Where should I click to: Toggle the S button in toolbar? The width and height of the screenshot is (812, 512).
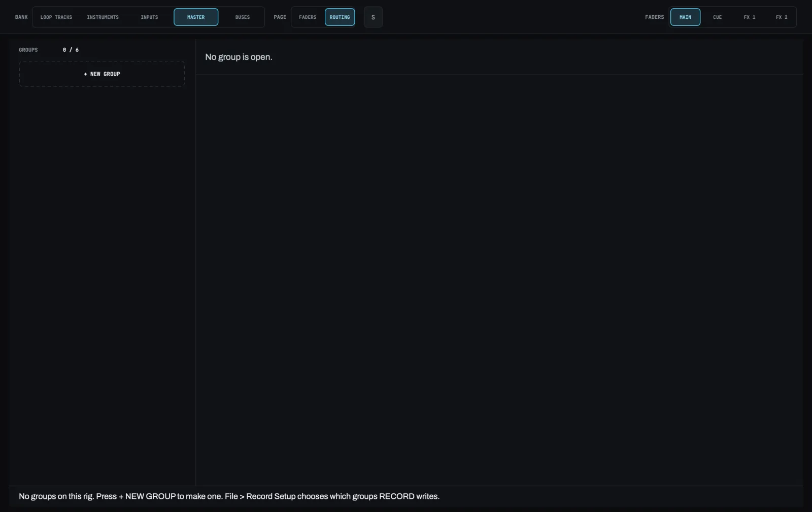[373, 17]
